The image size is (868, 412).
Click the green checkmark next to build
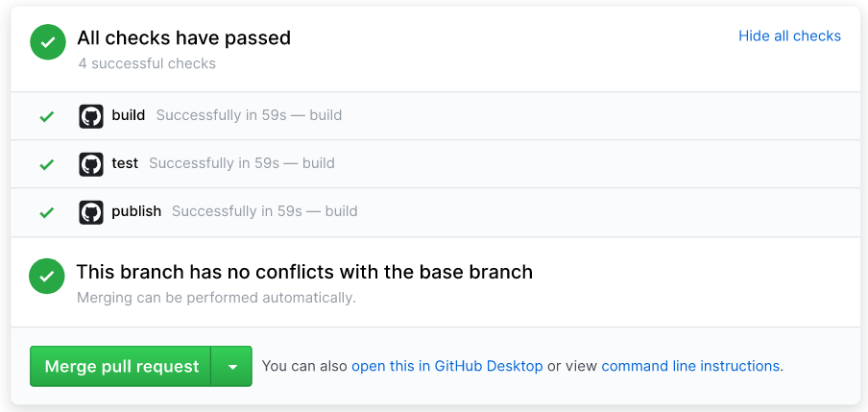(x=46, y=116)
